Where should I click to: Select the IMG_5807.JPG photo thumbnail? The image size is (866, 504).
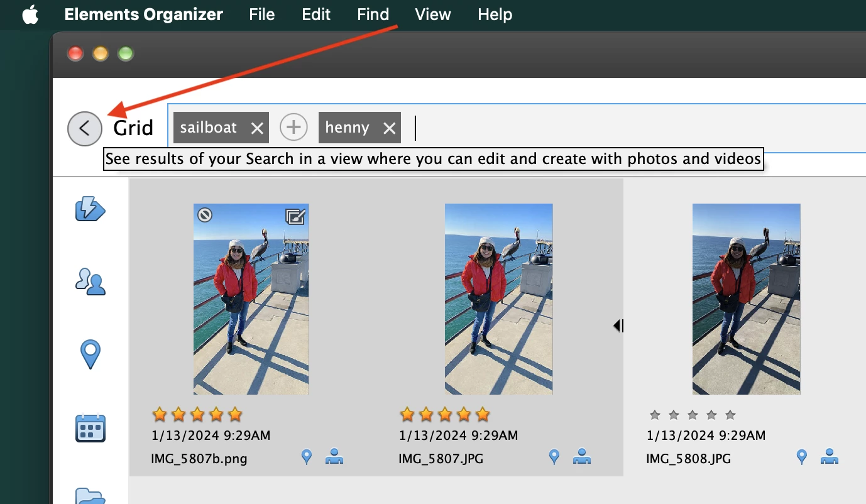pyautogui.click(x=499, y=299)
